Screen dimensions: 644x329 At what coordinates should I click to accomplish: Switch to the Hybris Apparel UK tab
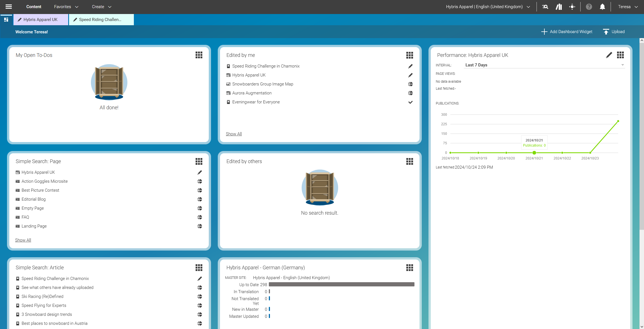(x=40, y=19)
